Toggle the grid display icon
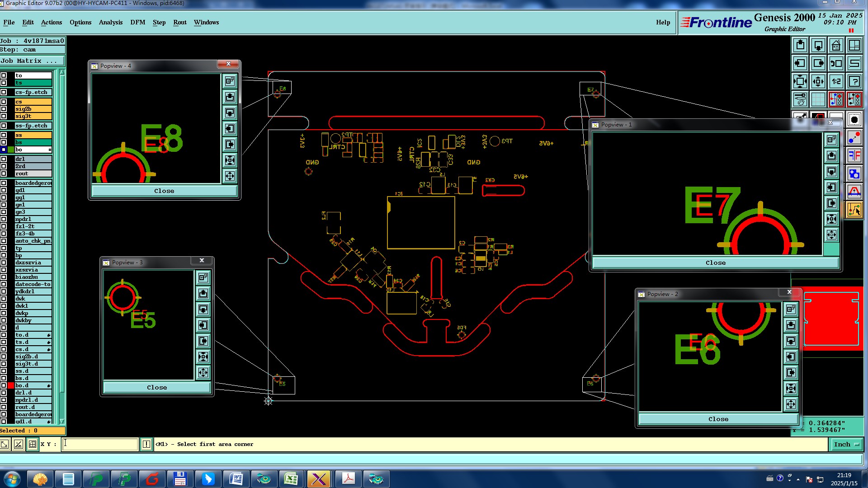 pos(818,99)
